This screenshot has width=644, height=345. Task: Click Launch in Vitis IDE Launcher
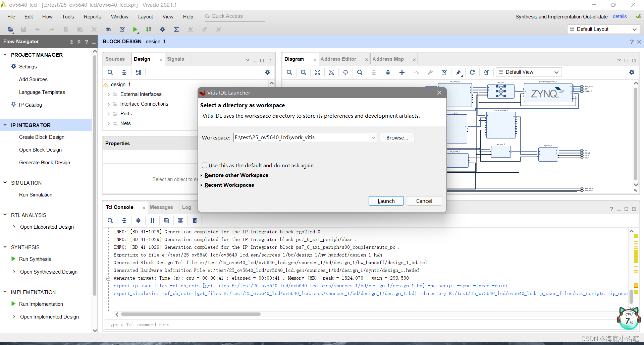point(386,201)
